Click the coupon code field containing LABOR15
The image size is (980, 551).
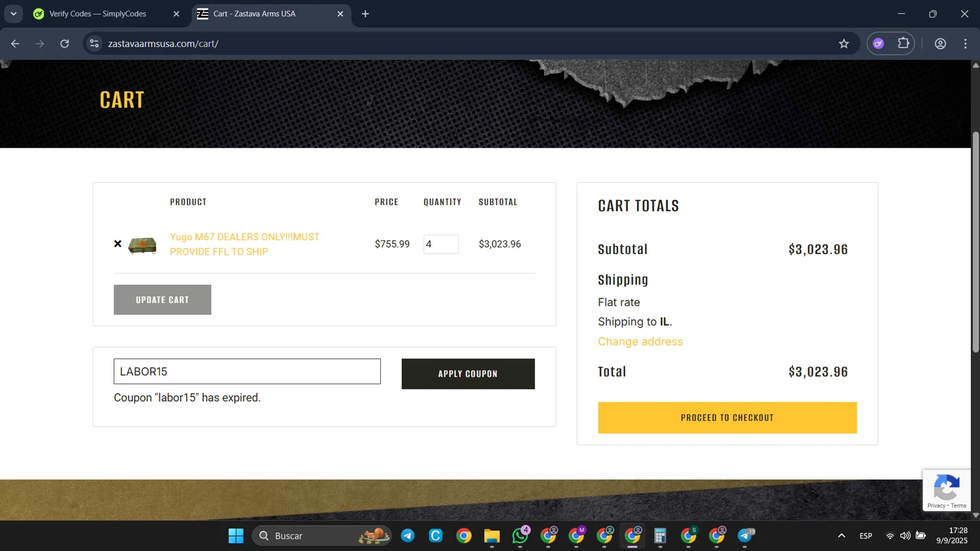(247, 371)
